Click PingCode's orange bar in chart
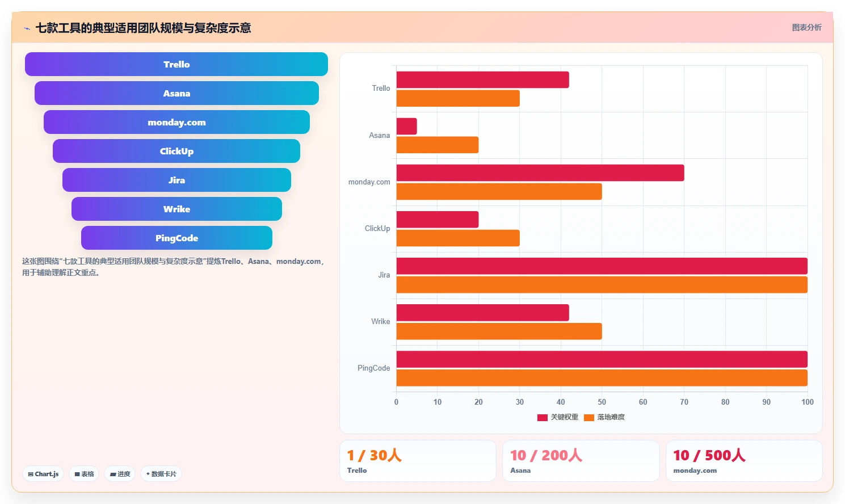 click(602, 378)
